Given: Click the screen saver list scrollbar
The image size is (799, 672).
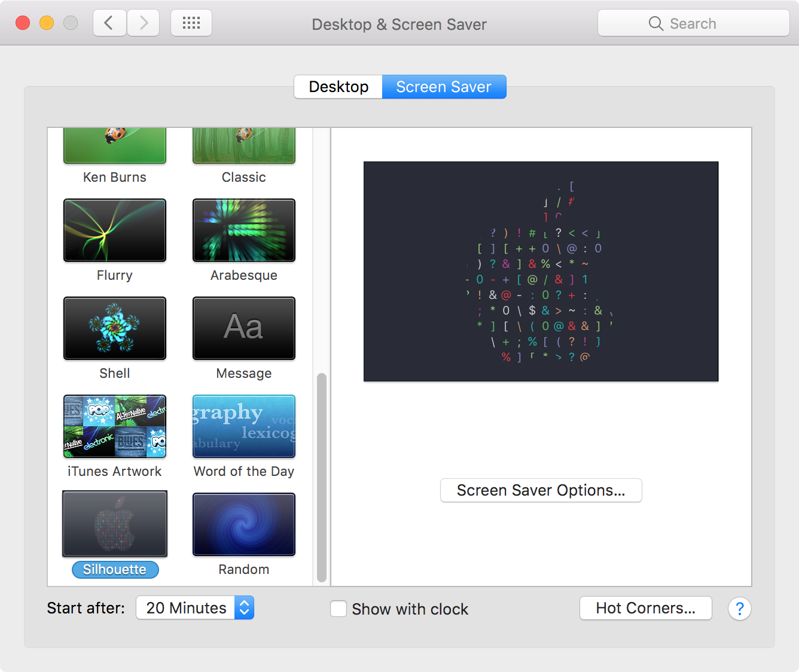Looking at the screenshot, I should (x=322, y=477).
